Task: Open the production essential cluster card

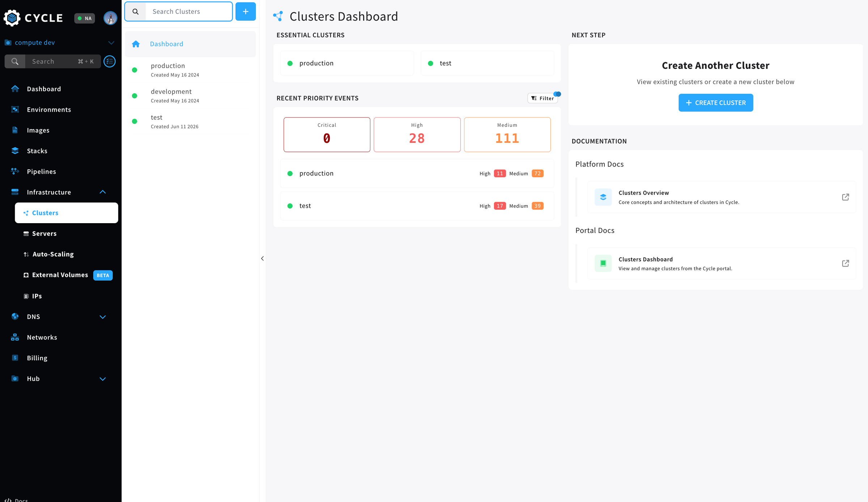Action: click(347, 63)
